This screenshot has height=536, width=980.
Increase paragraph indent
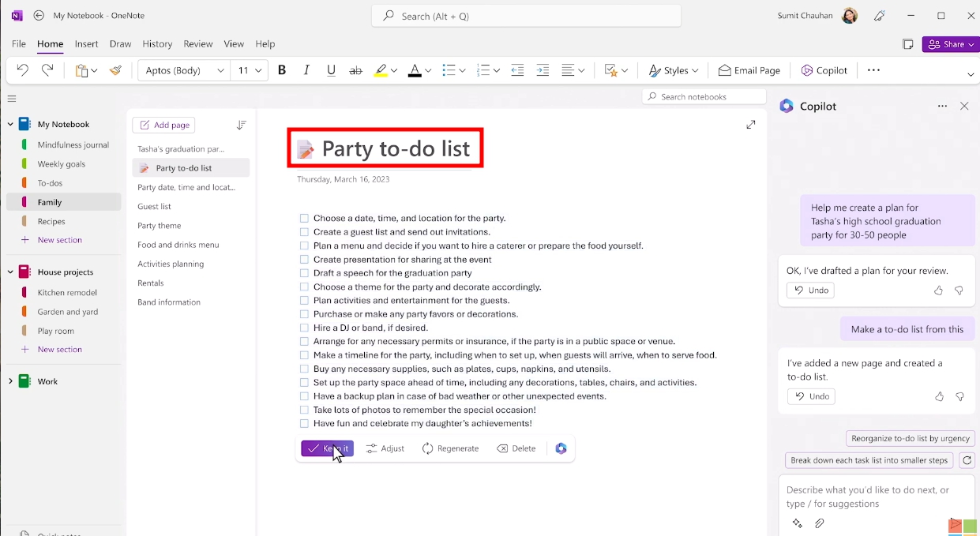pyautogui.click(x=543, y=70)
